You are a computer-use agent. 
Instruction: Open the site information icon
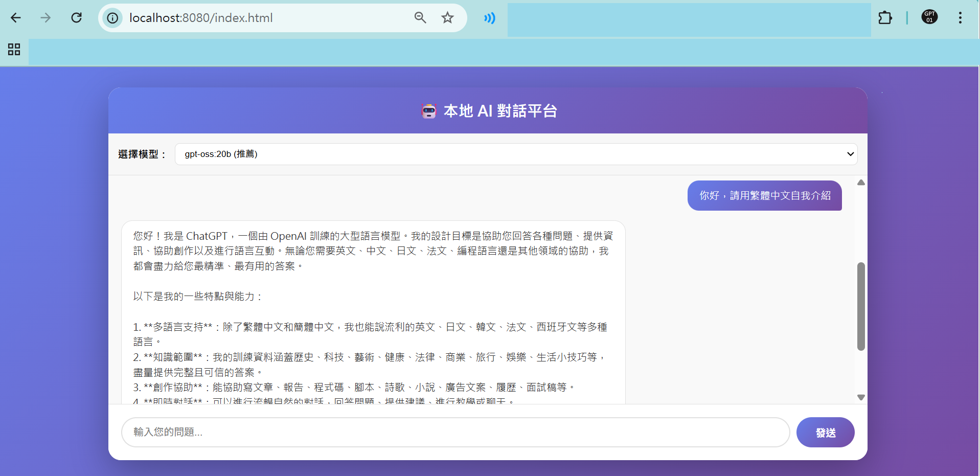pyautogui.click(x=112, y=17)
